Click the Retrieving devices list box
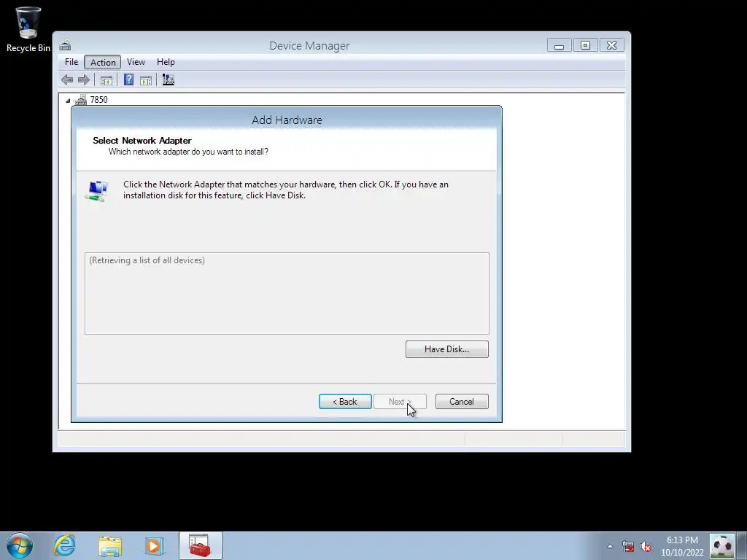 pyautogui.click(x=287, y=293)
